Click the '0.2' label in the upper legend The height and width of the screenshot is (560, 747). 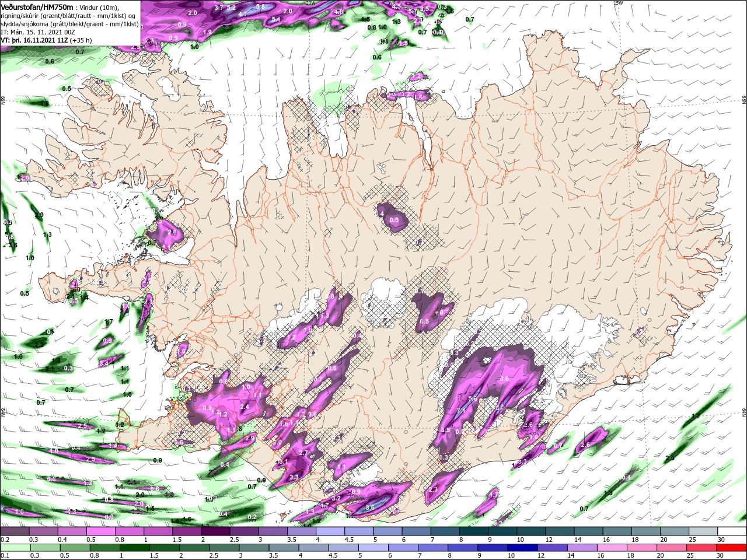point(4,540)
